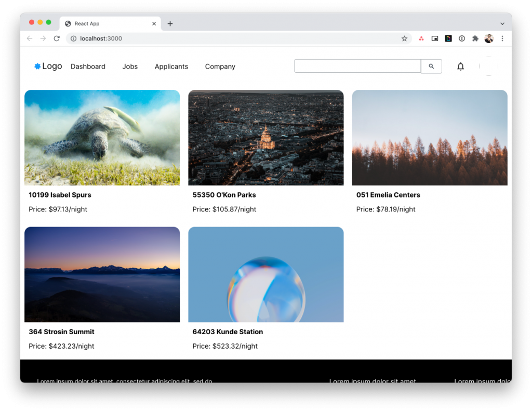Click the red-dots Asana extension icon
The height and width of the screenshot is (411, 532).
(421, 38)
